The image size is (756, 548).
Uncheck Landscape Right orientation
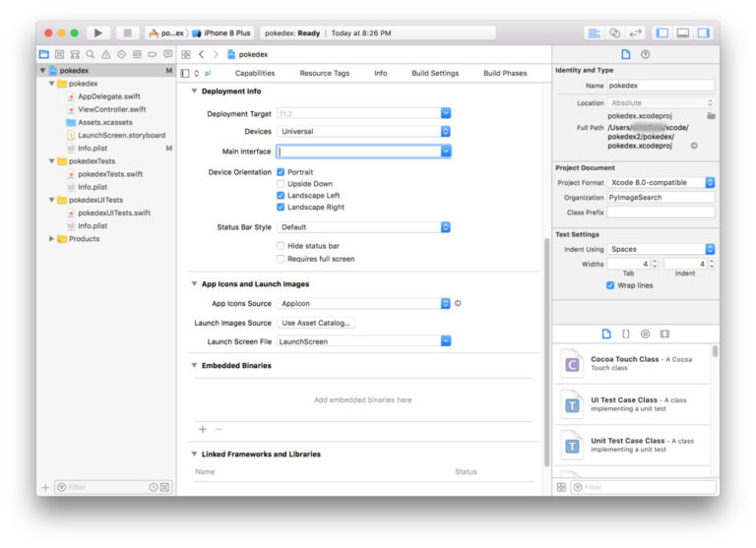point(281,207)
